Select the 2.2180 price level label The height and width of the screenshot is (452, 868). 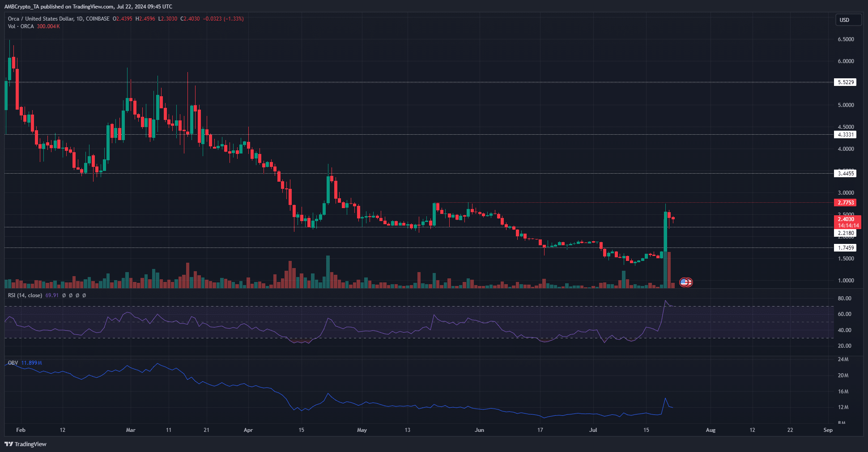(x=845, y=233)
